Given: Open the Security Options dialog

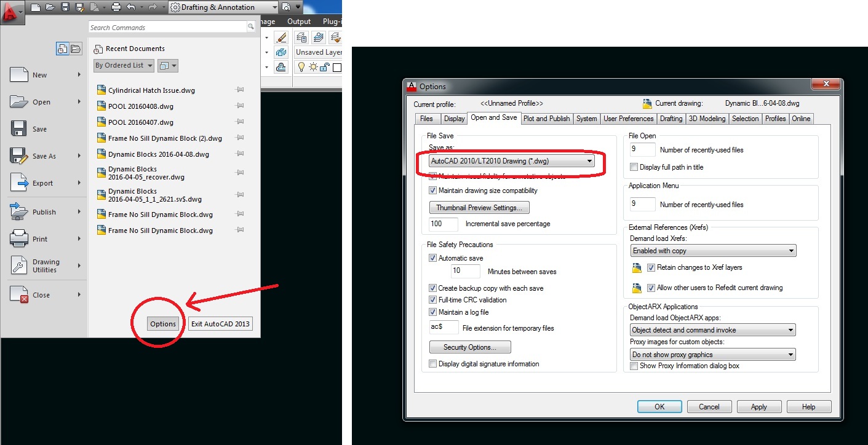Looking at the screenshot, I should (x=469, y=346).
